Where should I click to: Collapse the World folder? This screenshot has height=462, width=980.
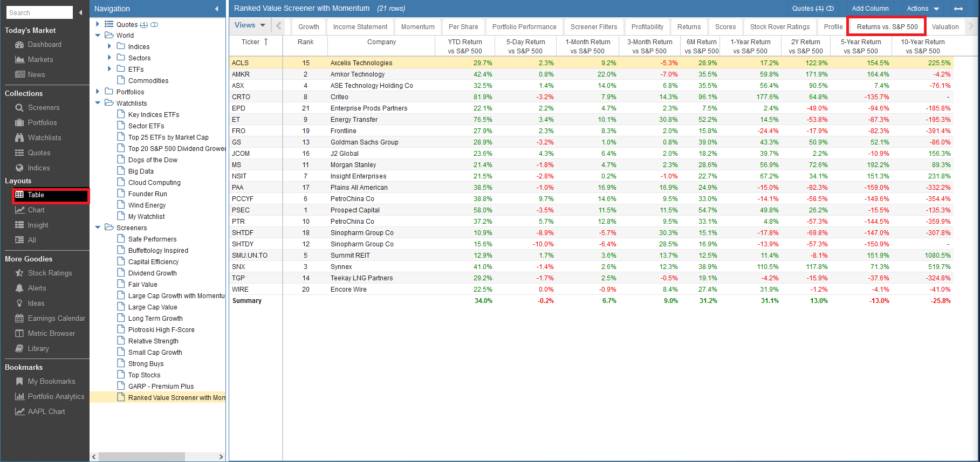98,36
